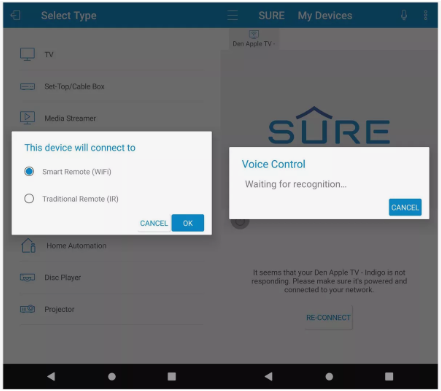
Task: Switch to the Den Apple TV tab
Action: tap(254, 39)
